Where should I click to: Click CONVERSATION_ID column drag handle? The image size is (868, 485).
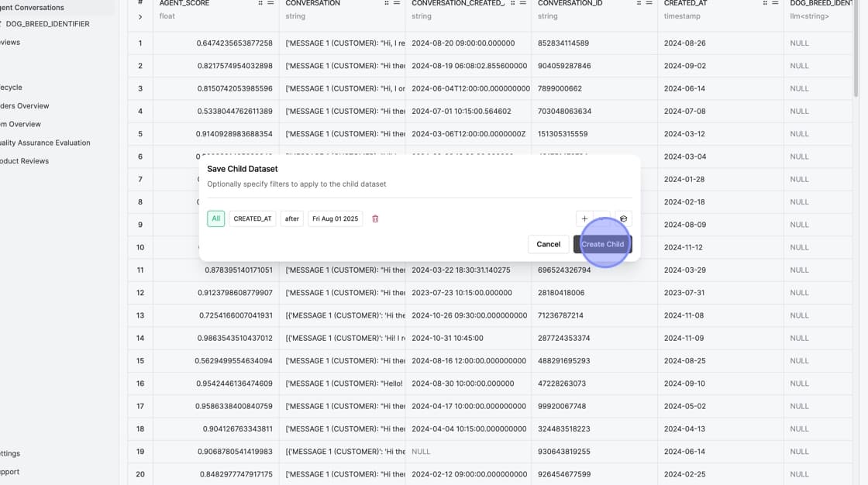pyautogui.click(x=639, y=4)
